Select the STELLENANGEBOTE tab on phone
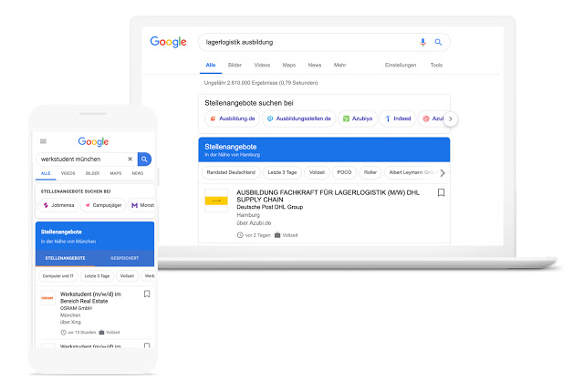 coord(65,258)
